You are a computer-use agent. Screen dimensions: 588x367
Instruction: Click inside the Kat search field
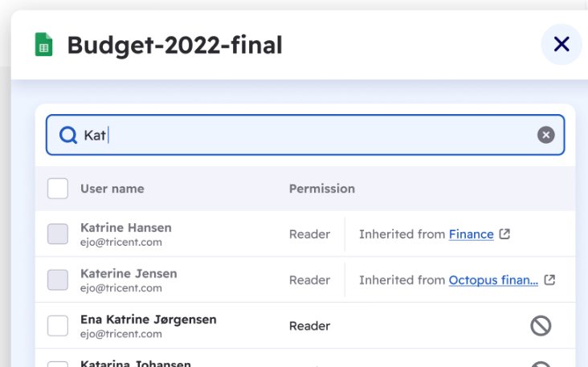[x=305, y=135]
